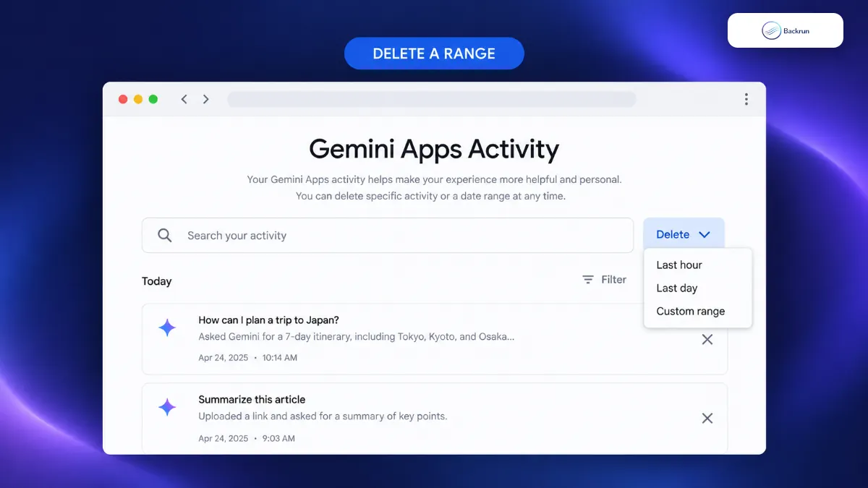Click the Backrun logo badge
868x488 pixels.
[786, 30]
